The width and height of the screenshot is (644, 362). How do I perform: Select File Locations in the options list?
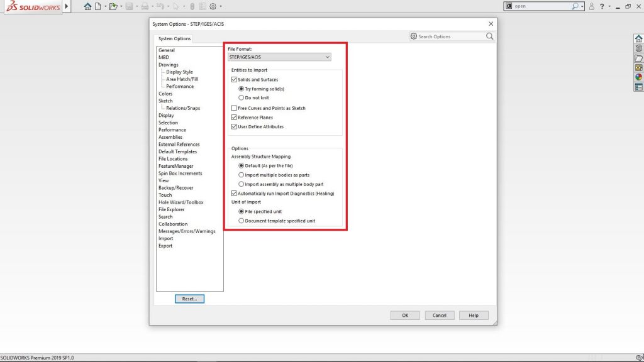pyautogui.click(x=173, y=159)
